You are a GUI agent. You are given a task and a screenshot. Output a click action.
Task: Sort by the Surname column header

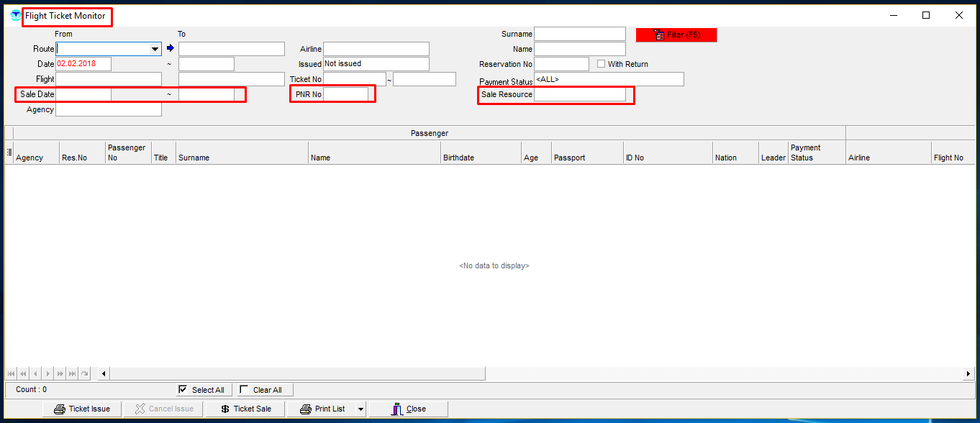[242, 158]
